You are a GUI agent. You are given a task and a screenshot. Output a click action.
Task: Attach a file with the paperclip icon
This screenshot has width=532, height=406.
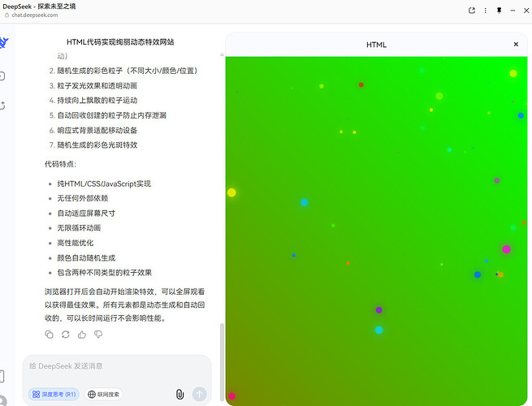pos(179,394)
